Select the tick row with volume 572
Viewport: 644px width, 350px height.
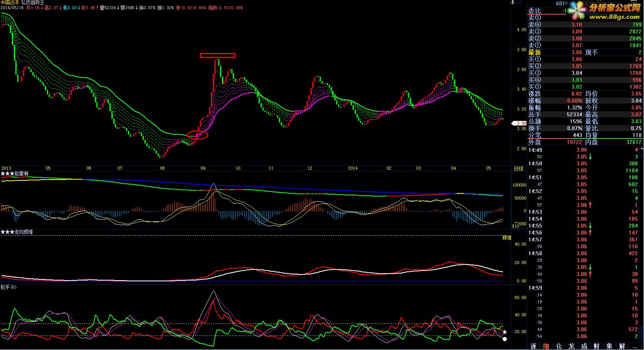click(583, 329)
